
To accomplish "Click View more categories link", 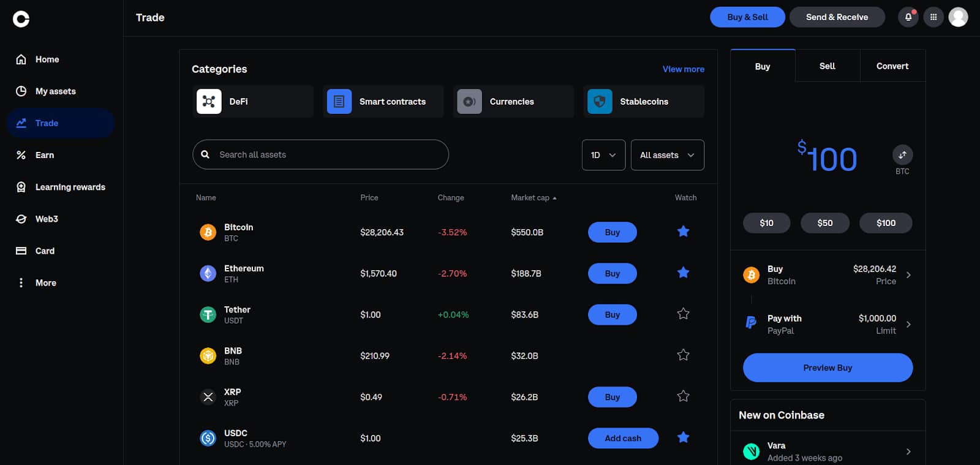I will [683, 69].
